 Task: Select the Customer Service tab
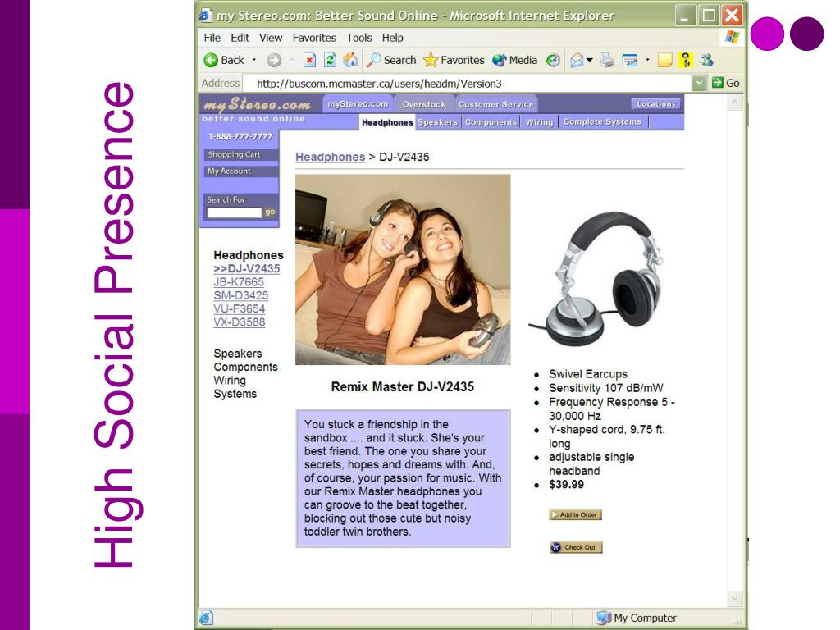496,104
